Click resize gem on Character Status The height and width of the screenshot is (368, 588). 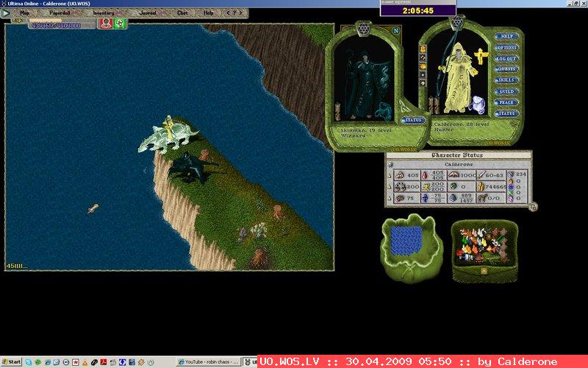click(533, 207)
